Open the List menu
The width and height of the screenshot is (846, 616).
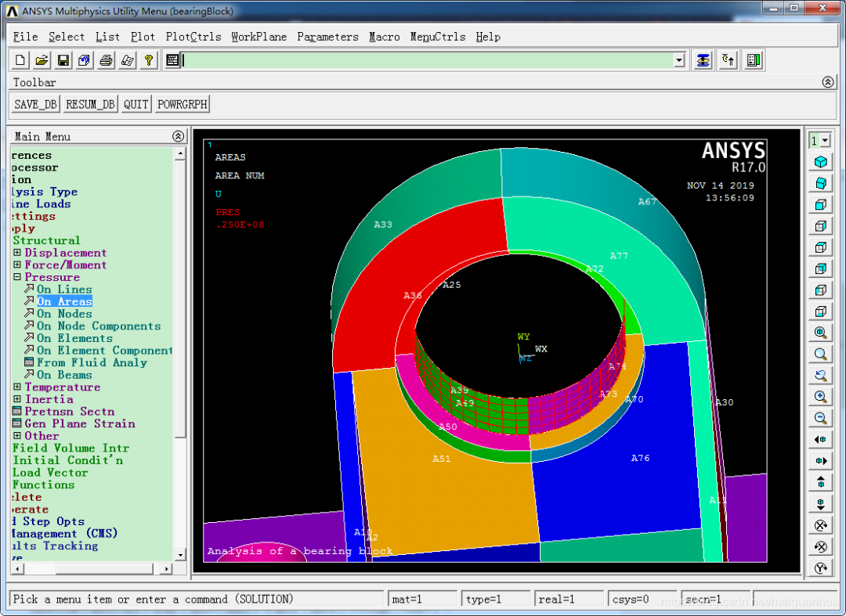[x=107, y=37]
